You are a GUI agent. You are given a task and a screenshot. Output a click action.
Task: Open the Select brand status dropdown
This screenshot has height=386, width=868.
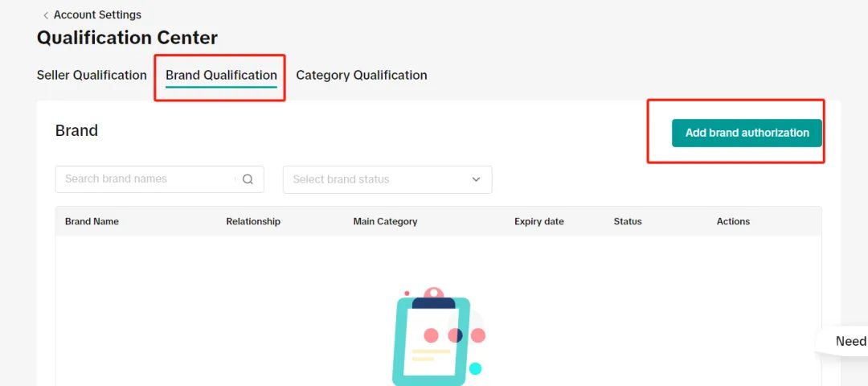pyautogui.click(x=378, y=179)
